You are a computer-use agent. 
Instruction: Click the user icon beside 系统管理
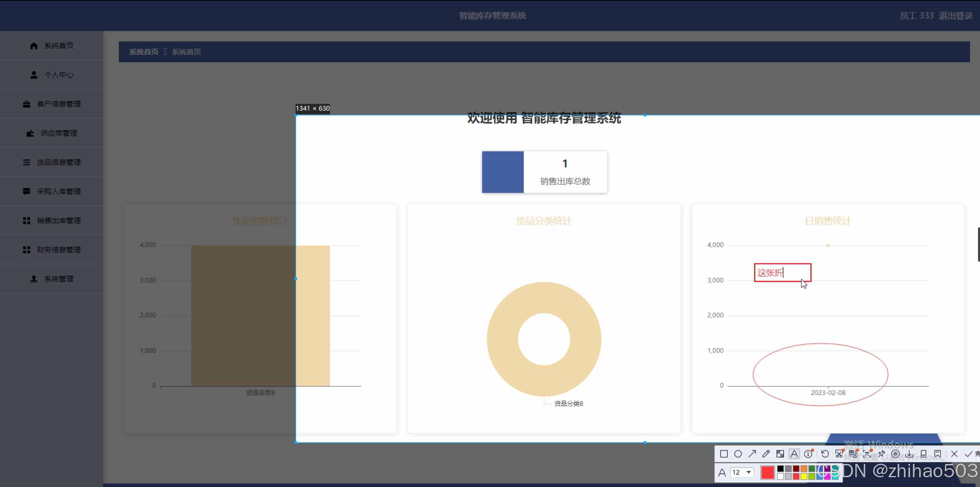(x=34, y=279)
